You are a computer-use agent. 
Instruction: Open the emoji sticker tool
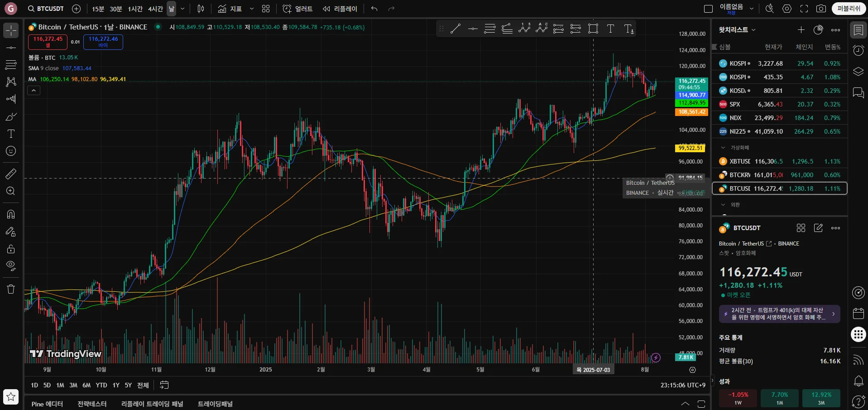point(11,151)
